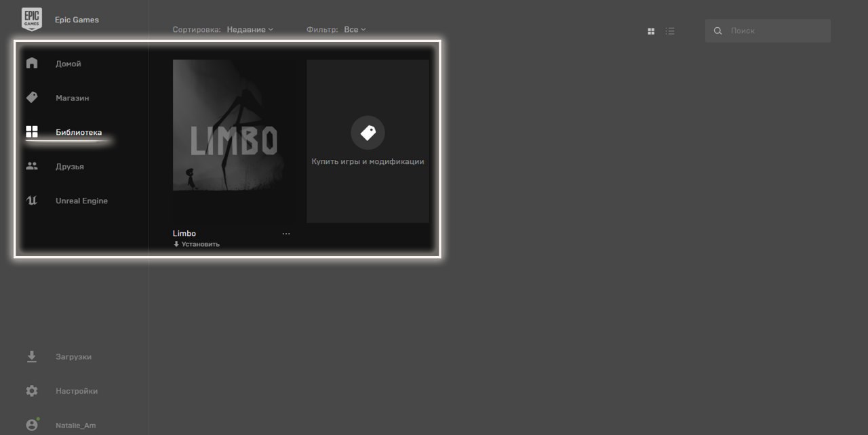868x435 pixels.
Task: Click the Unreal Engine logo icon
Action: coord(32,201)
